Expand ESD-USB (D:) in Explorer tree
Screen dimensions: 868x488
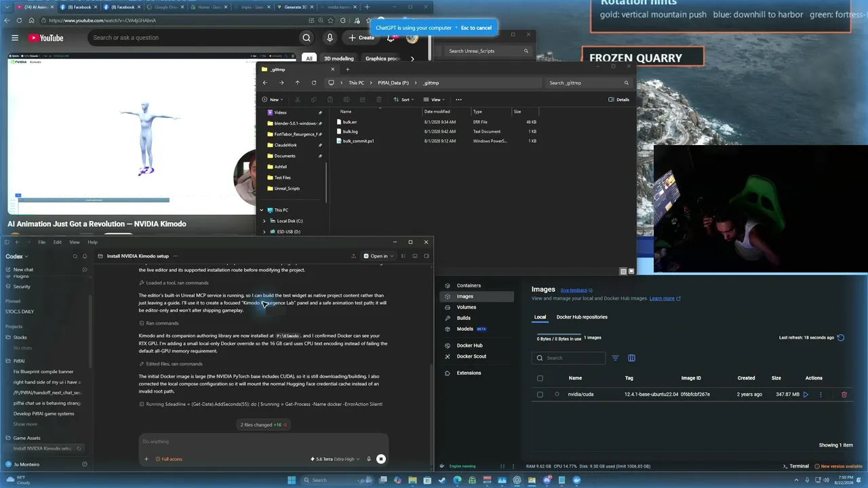tap(264, 232)
